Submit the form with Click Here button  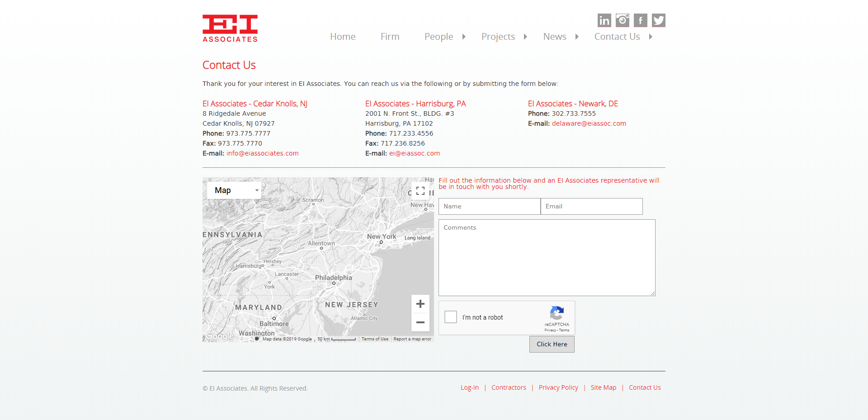tap(552, 344)
